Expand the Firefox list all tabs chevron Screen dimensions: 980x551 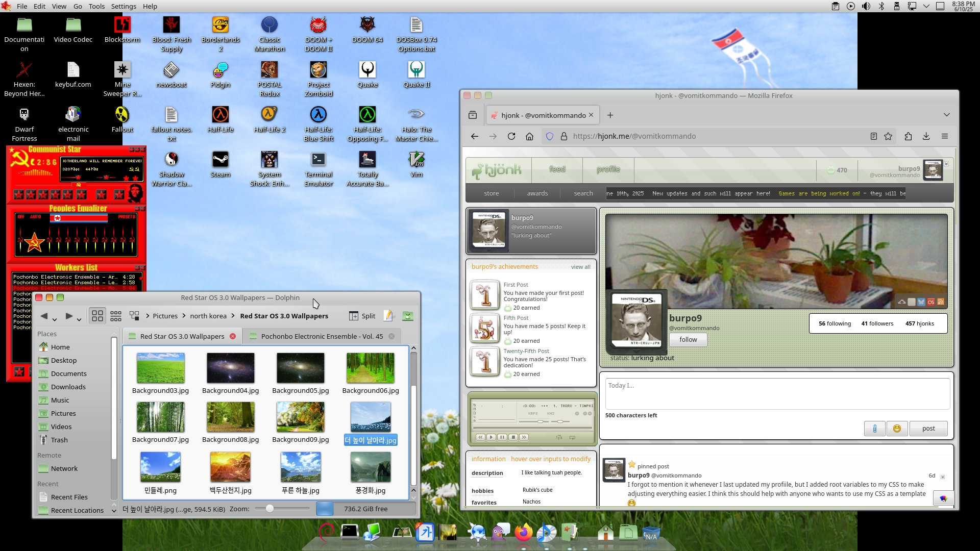click(947, 115)
